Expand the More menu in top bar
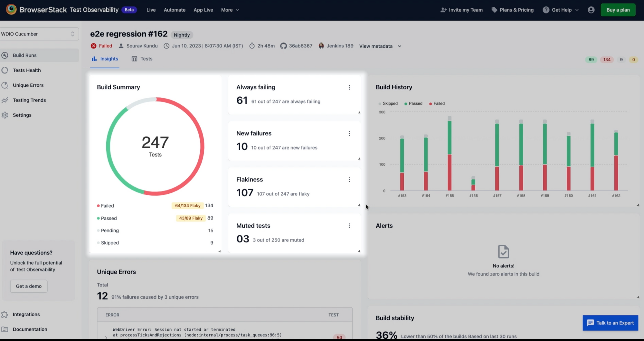The image size is (644, 341). point(230,10)
